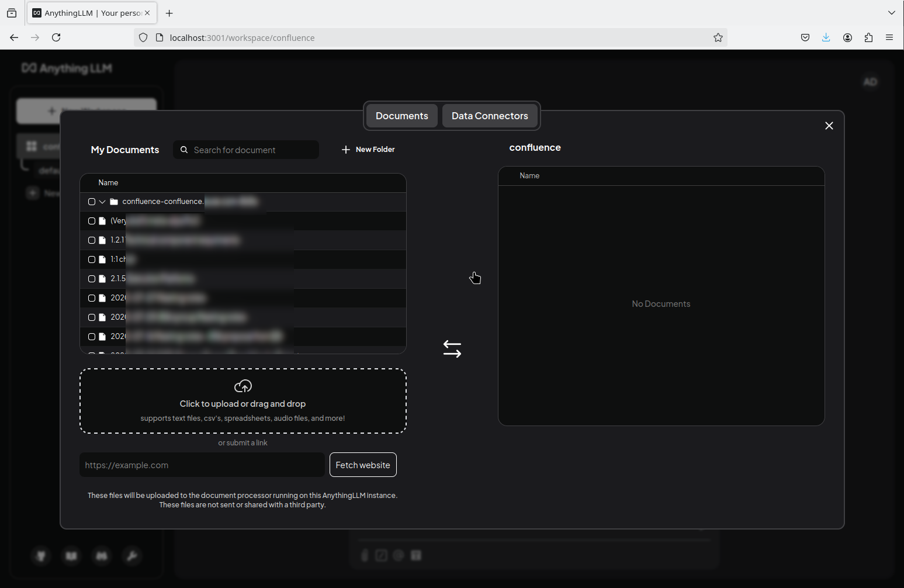Check the box for the '1:1 ch' document

pos(92,260)
